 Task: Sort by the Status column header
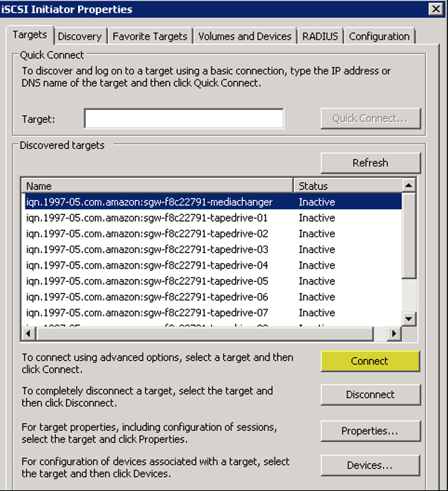tap(348, 186)
